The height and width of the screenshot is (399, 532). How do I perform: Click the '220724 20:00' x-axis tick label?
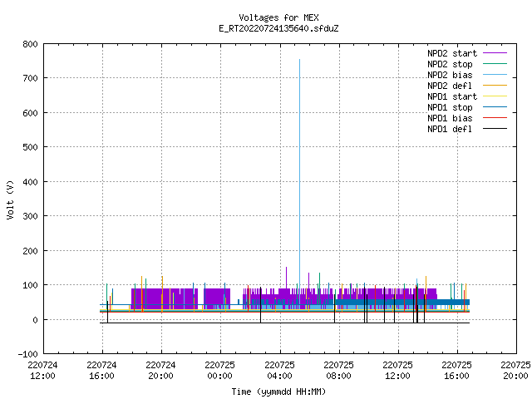[160, 371]
